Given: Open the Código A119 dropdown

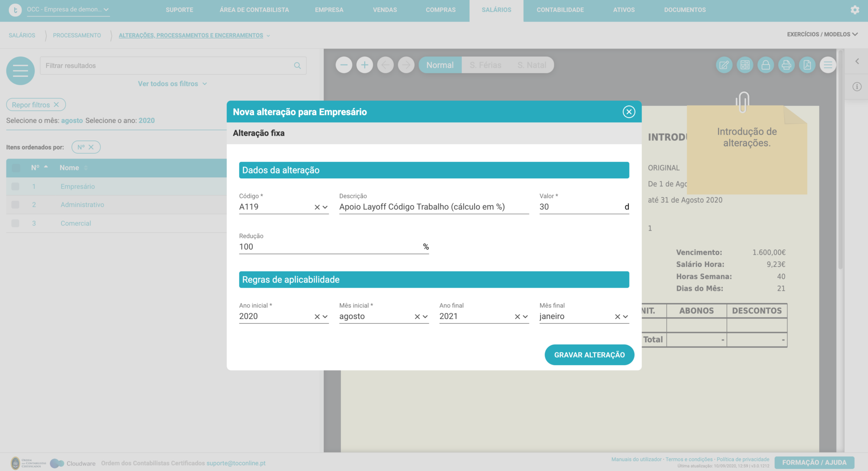Looking at the screenshot, I should [x=325, y=207].
